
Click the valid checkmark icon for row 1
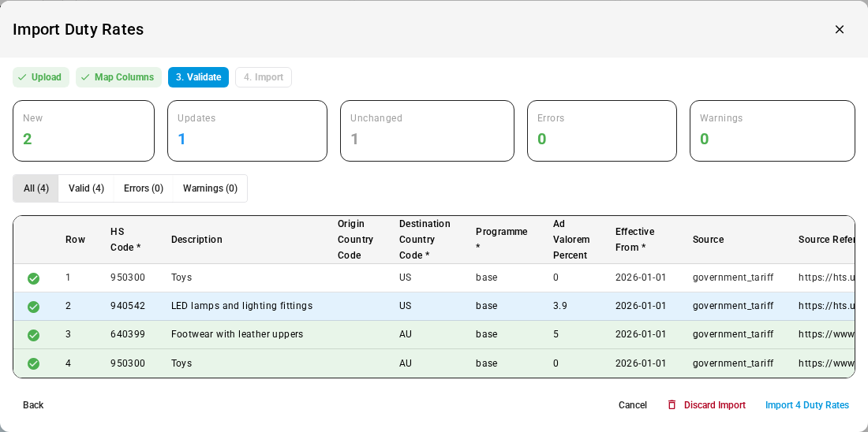coord(33,278)
